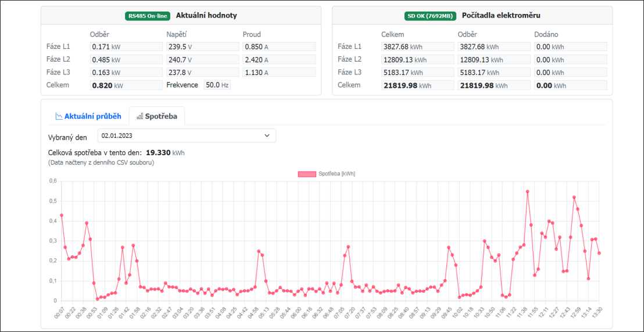Click the Frekvence 50.0 Hz field
Viewport: 644px width, 332px height.
pos(217,85)
